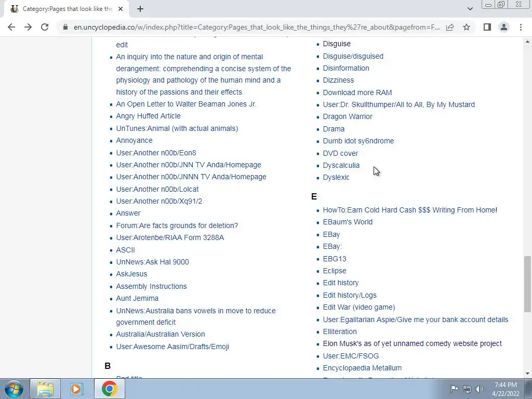Viewport: 532px width, 399px height.
Task: Open the volume control in system tray
Action: [480, 389]
